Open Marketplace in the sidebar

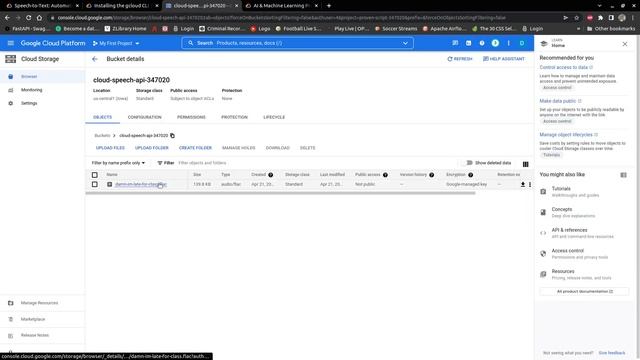point(33,319)
